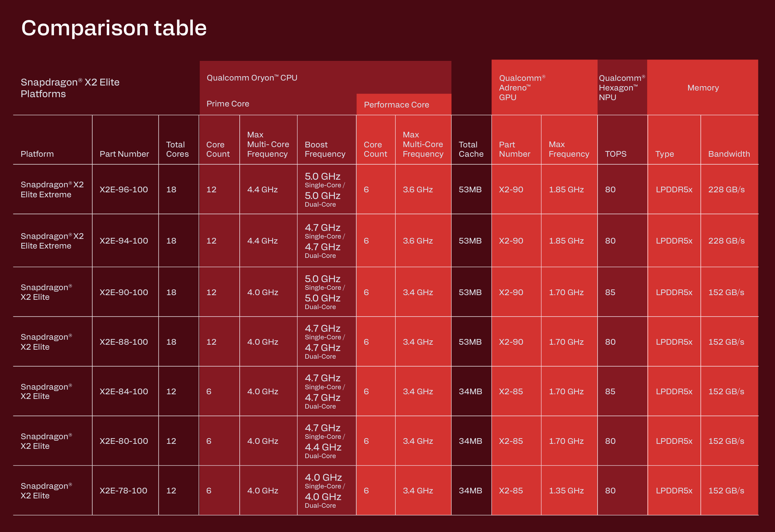Select the X2E-84-100 part number cell
The width and height of the screenshot is (775, 532).
tap(124, 391)
